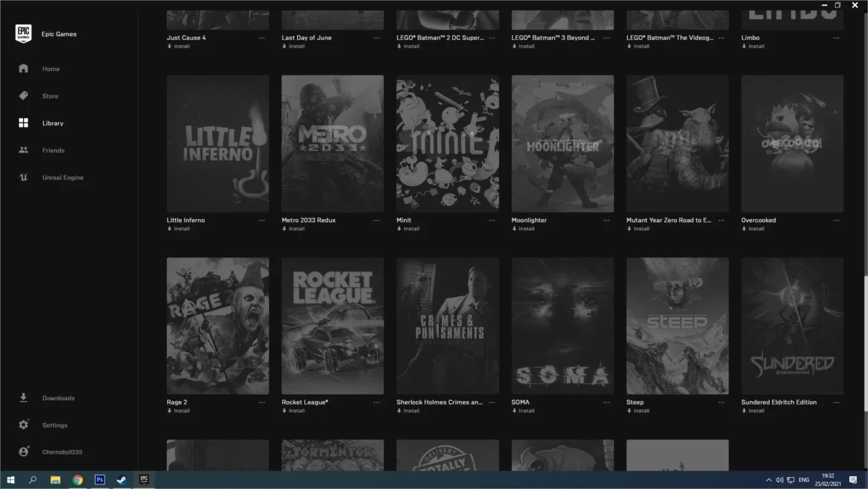
Task: Click the library vertical scrollbar thumb
Action: pos(866,343)
